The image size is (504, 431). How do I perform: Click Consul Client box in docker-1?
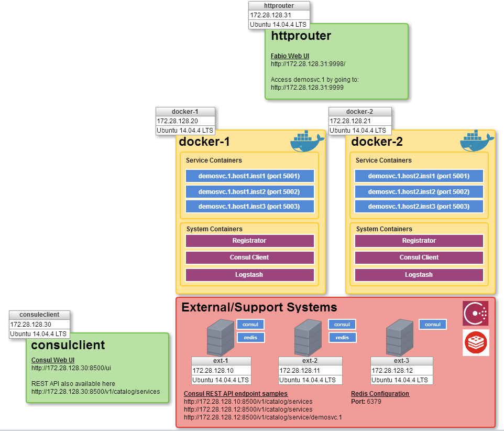click(x=250, y=257)
